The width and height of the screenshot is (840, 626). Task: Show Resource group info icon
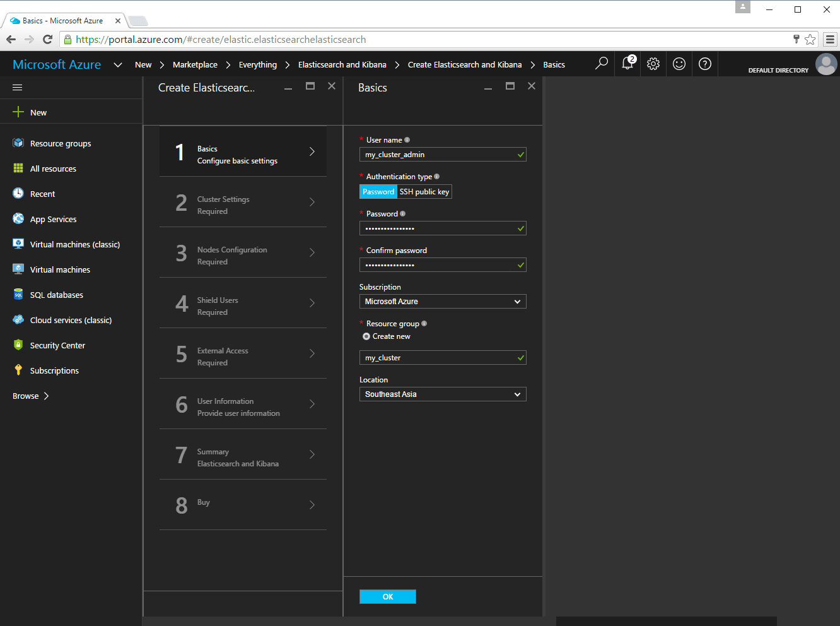click(424, 324)
